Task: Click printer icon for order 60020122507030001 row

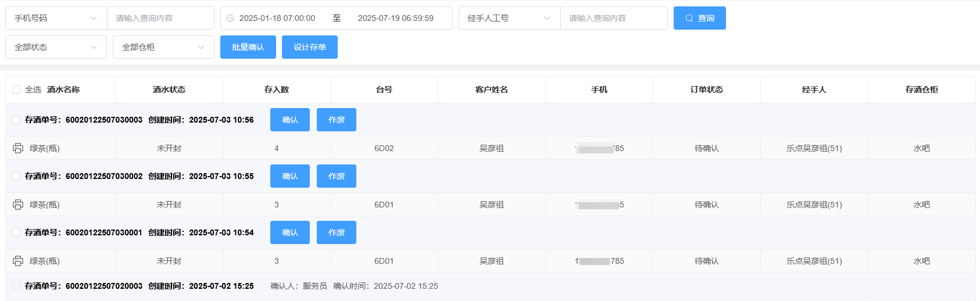Action: (18, 261)
